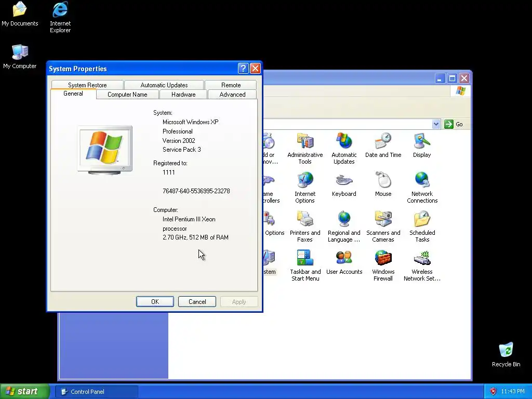Open Taskbar and Start Menu icon
The image size is (532, 399).
click(305, 265)
